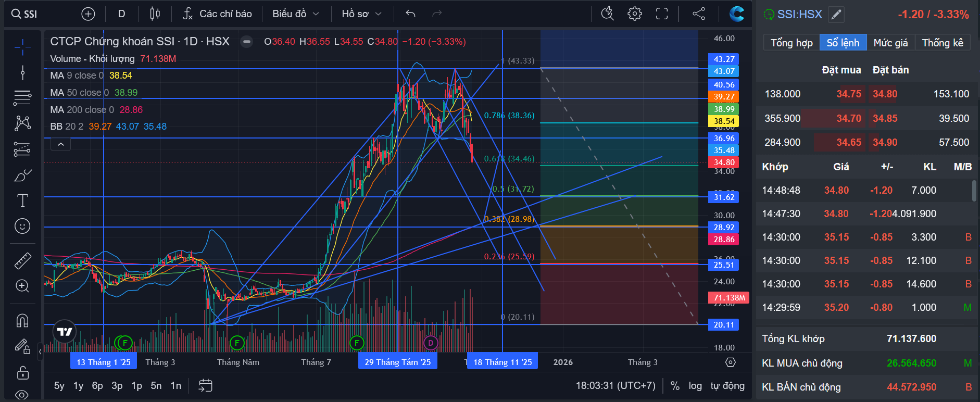Toggle percent scale
Viewport: 980px width, 402px height.
(x=675, y=386)
